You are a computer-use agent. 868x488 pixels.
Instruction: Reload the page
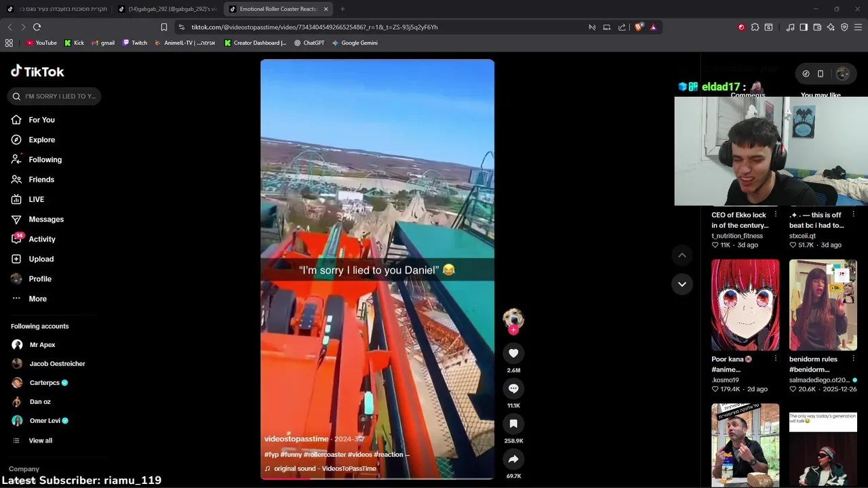click(37, 27)
